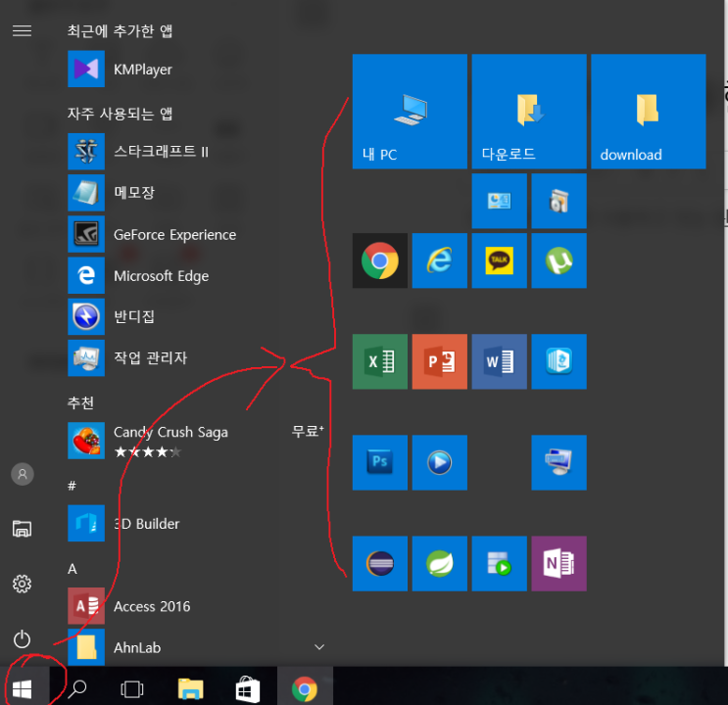
Task: Open File Explorer on the taskbar
Action: click(190, 688)
